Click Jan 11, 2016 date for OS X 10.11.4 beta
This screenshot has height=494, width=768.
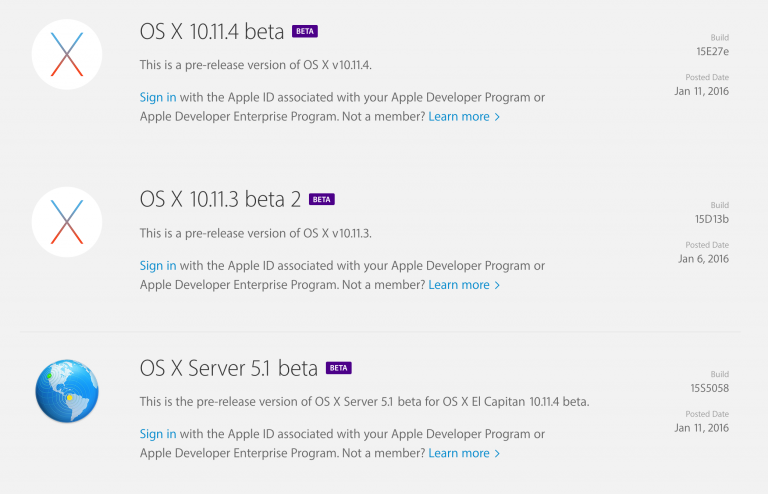702,91
